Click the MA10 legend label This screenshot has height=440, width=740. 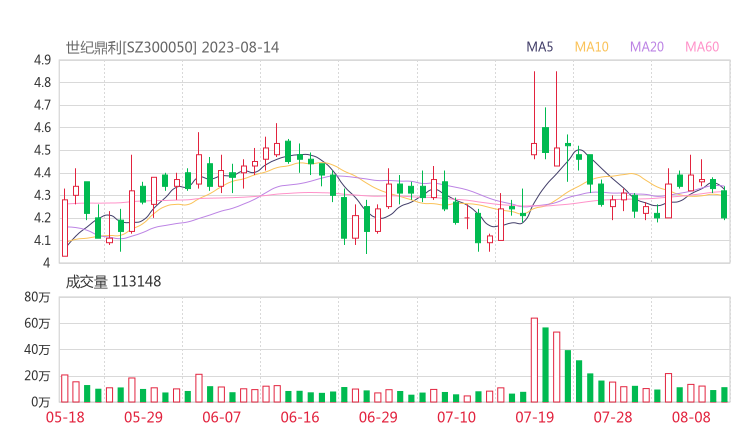click(591, 47)
